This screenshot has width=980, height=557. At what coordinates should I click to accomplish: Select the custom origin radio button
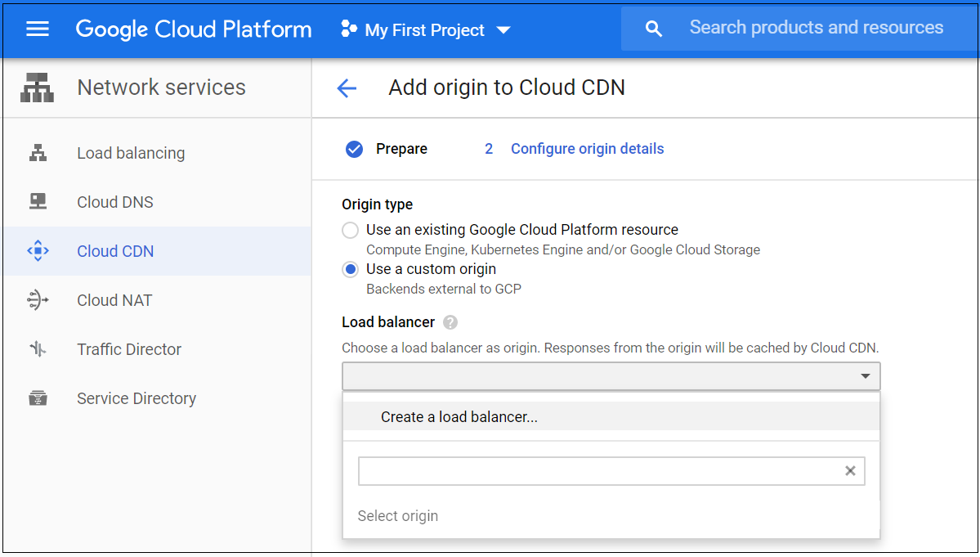tap(350, 269)
